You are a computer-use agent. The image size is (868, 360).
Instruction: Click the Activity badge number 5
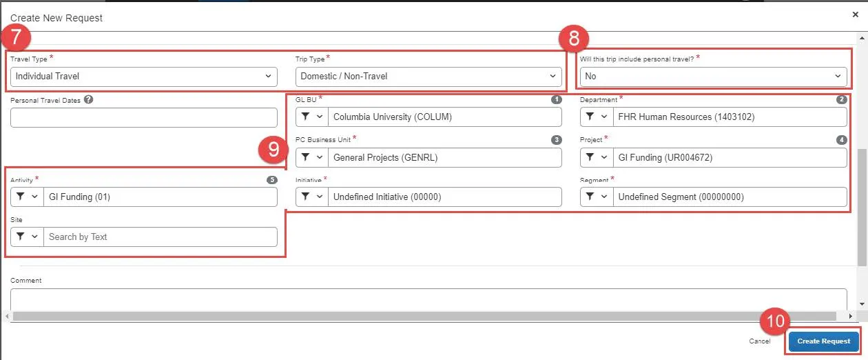(x=272, y=180)
